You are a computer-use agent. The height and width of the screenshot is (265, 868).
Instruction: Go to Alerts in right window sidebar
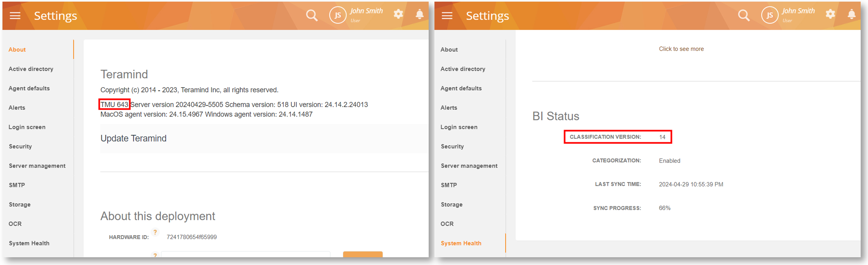449,108
